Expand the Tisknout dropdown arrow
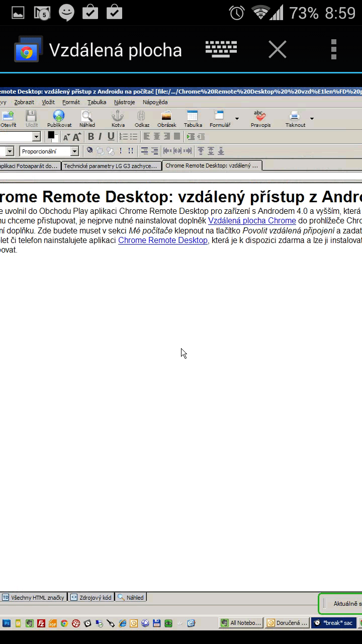The width and height of the screenshot is (362, 644). click(x=312, y=119)
